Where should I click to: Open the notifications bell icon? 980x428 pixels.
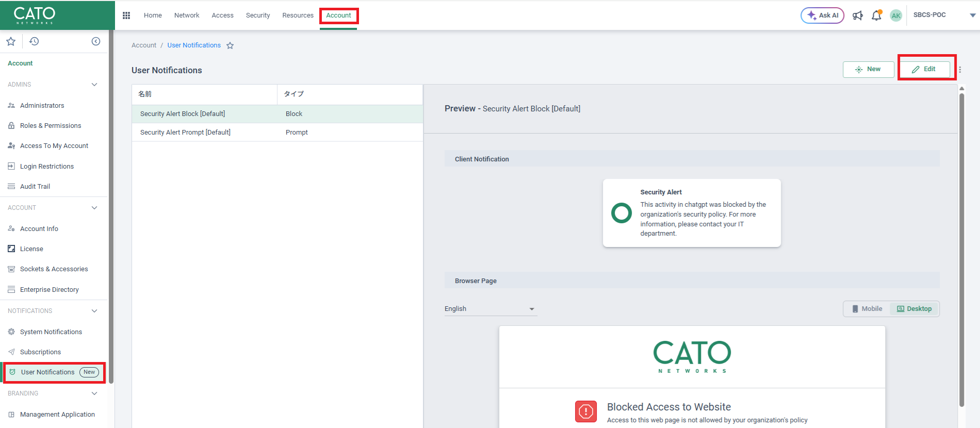pyautogui.click(x=876, y=15)
